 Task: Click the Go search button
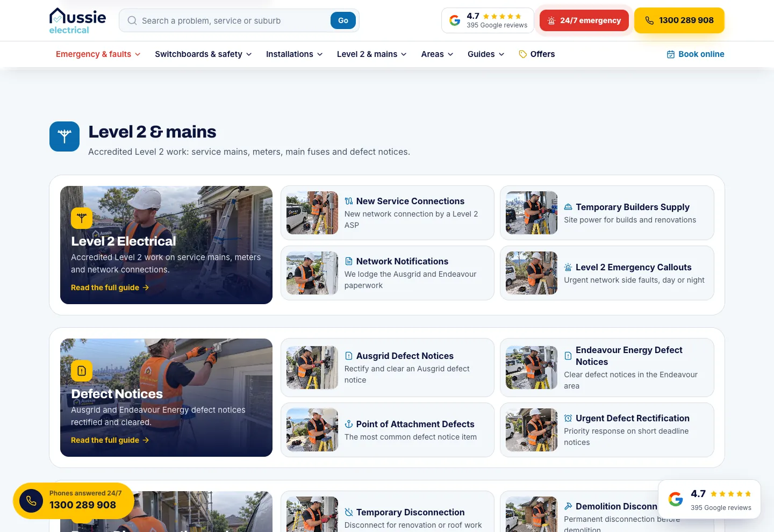(343, 20)
